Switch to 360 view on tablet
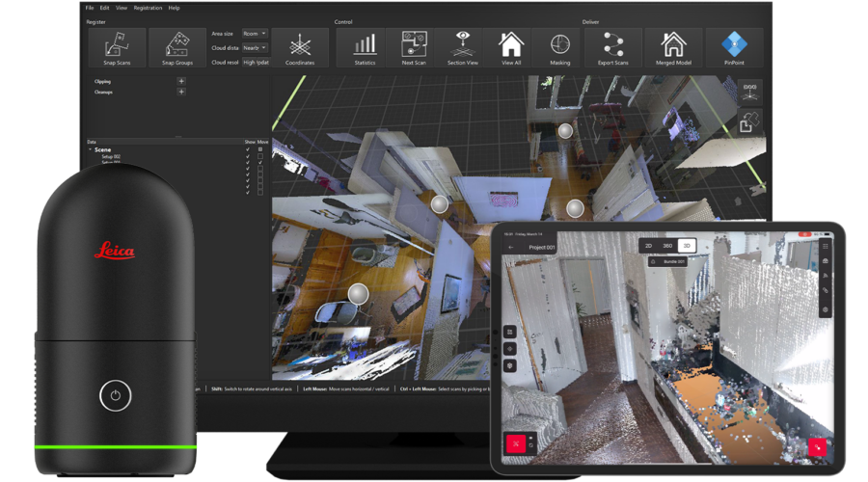The width and height of the screenshot is (868, 482). tap(666, 246)
